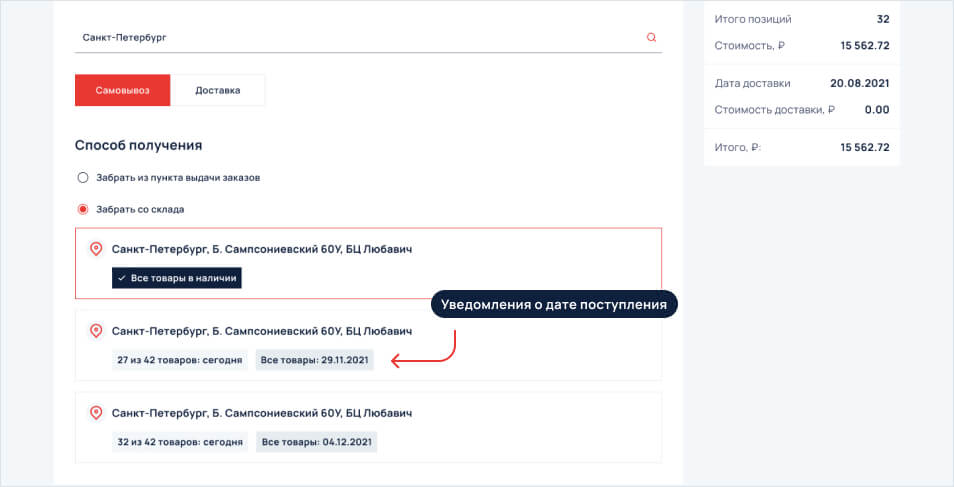Select 'Забрать со склада' radio option

[83, 209]
